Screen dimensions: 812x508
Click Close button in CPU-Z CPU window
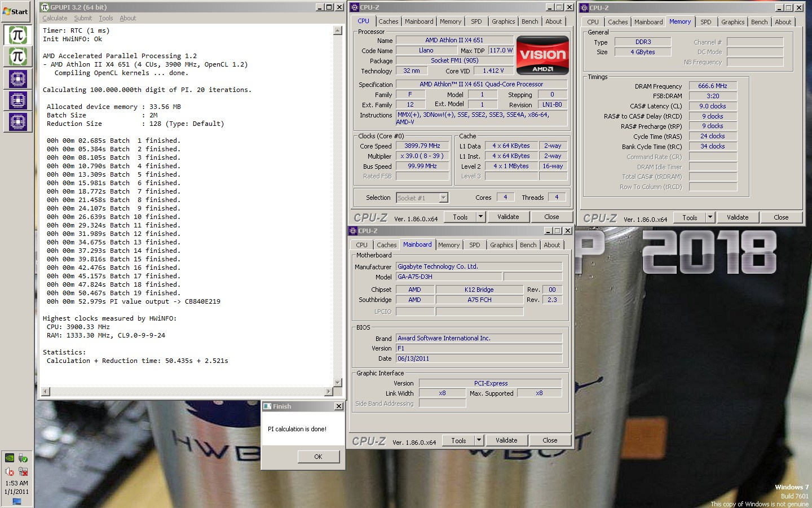pos(551,217)
